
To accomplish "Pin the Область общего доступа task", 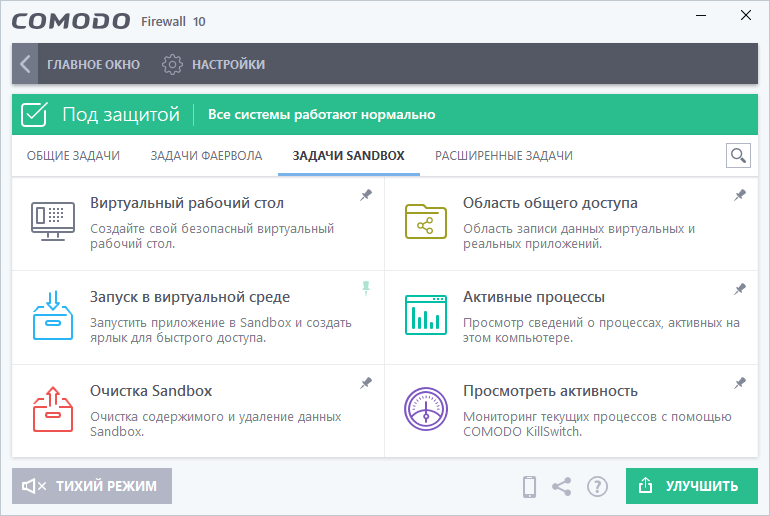I will [x=740, y=195].
